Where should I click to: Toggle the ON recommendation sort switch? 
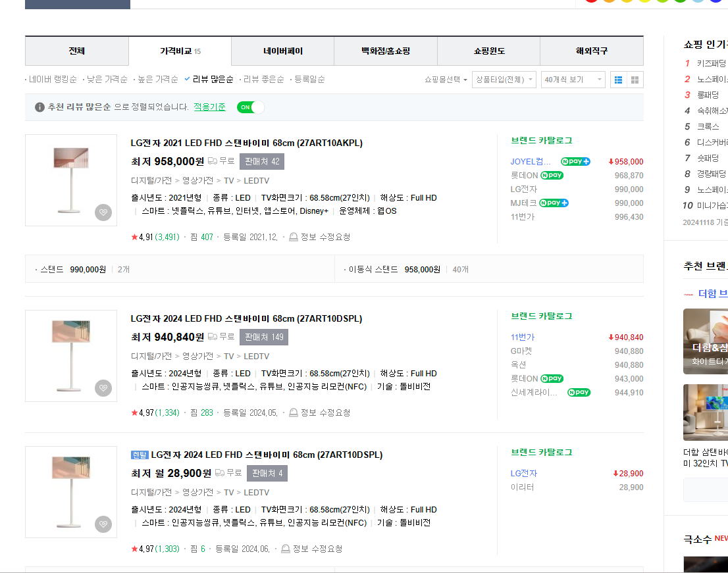[x=250, y=107]
